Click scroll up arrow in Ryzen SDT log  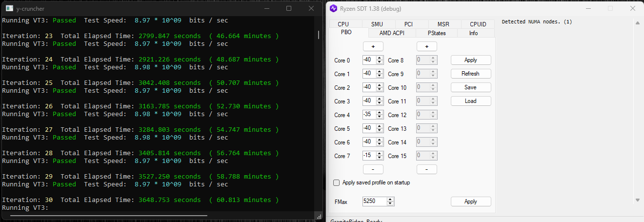637,23
